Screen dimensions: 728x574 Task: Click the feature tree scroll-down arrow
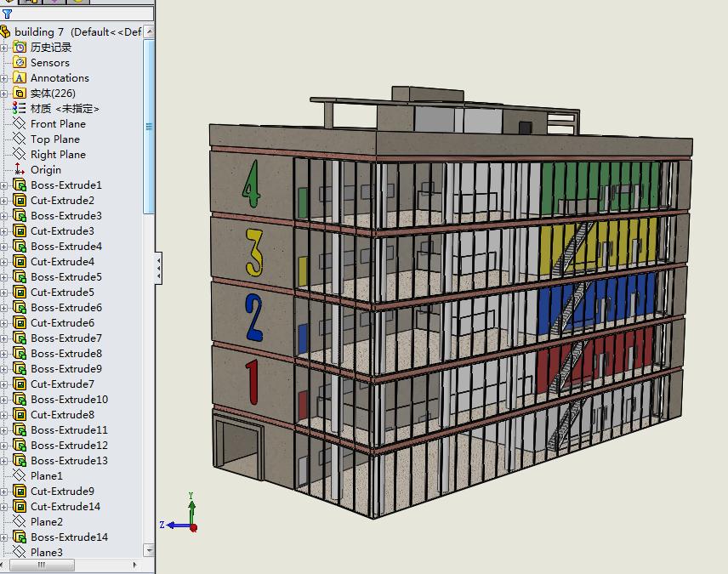point(150,549)
